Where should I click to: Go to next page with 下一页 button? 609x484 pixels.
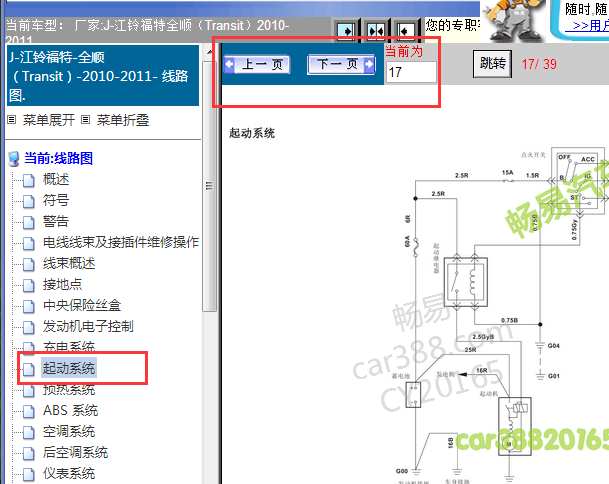pyautogui.click(x=341, y=64)
